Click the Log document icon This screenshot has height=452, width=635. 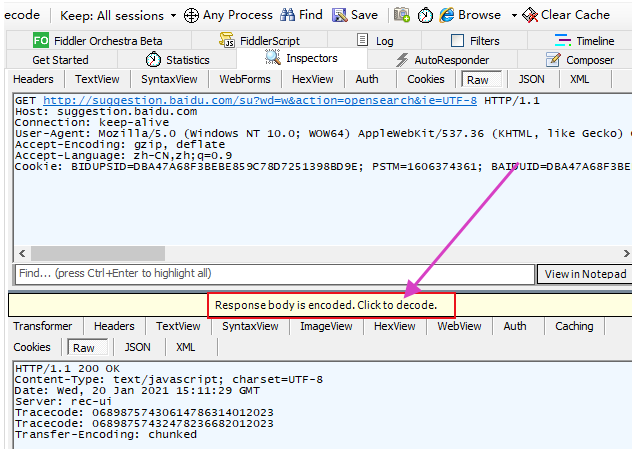pyautogui.click(x=362, y=40)
